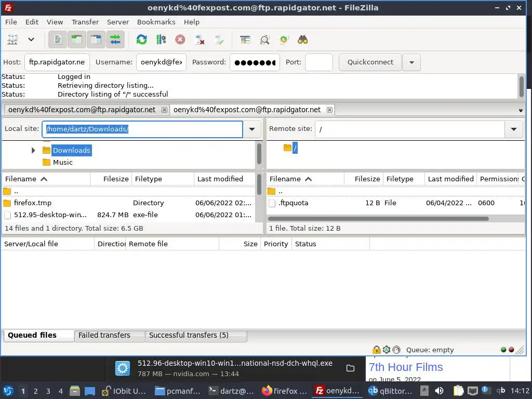Click the volume speaker tray icon
The height and width of the screenshot is (399, 532).
point(439,391)
